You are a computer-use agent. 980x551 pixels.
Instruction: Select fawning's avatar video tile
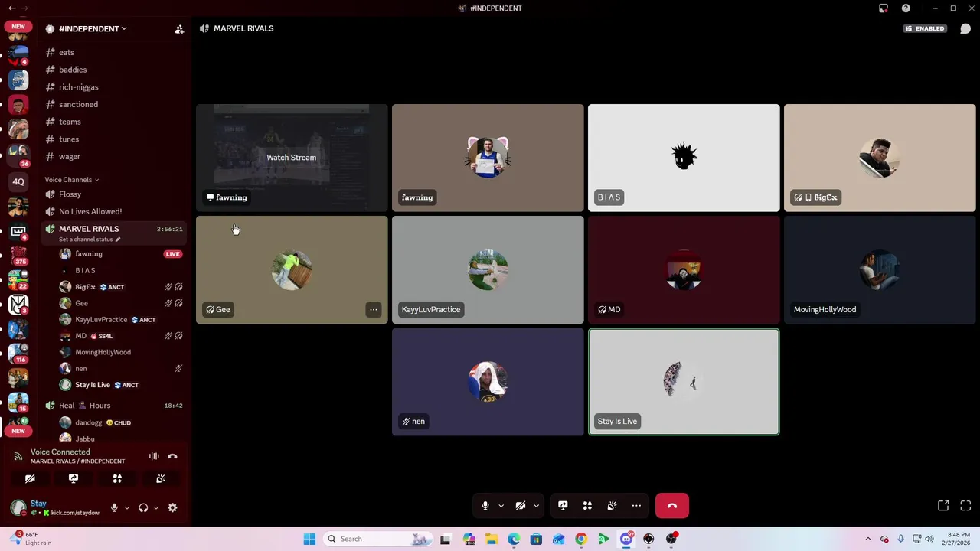click(488, 158)
